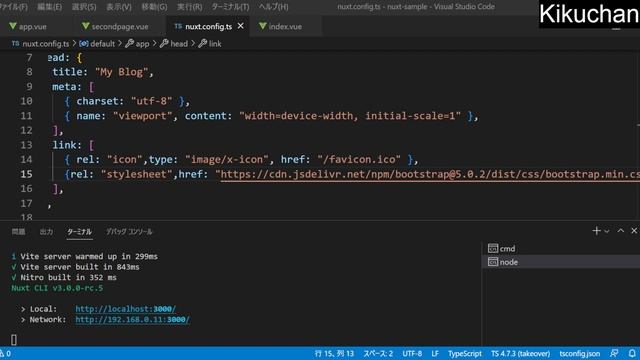Switch to the app.vue editor tab
This screenshot has width=640, height=360.
tap(33, 27)
